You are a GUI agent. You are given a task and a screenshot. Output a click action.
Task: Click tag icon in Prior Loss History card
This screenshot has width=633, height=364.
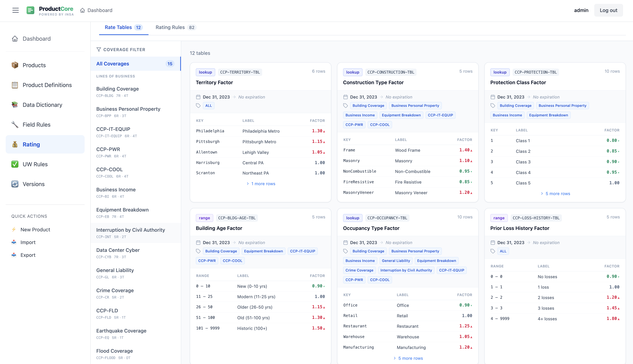pos(493,251)
